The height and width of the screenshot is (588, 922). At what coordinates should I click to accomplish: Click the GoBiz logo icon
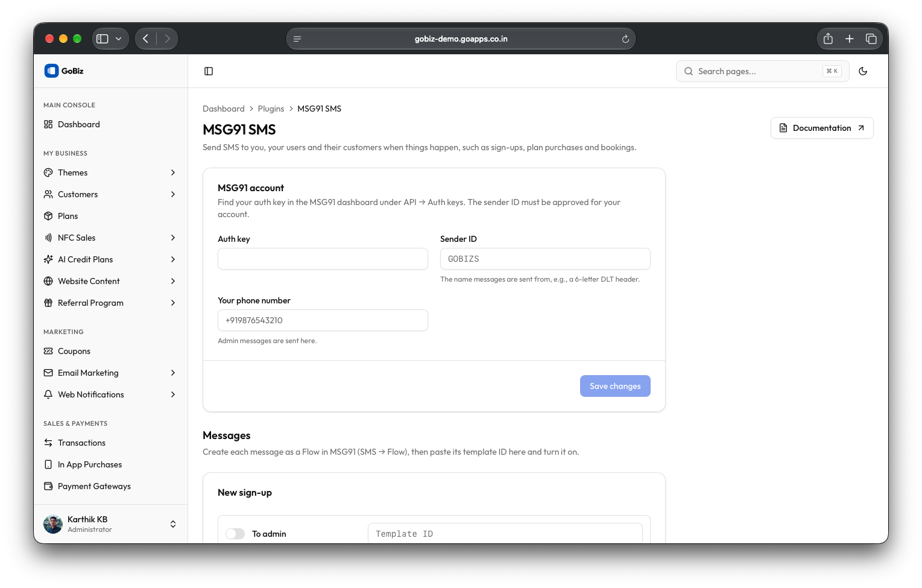(x=51, y=71)
